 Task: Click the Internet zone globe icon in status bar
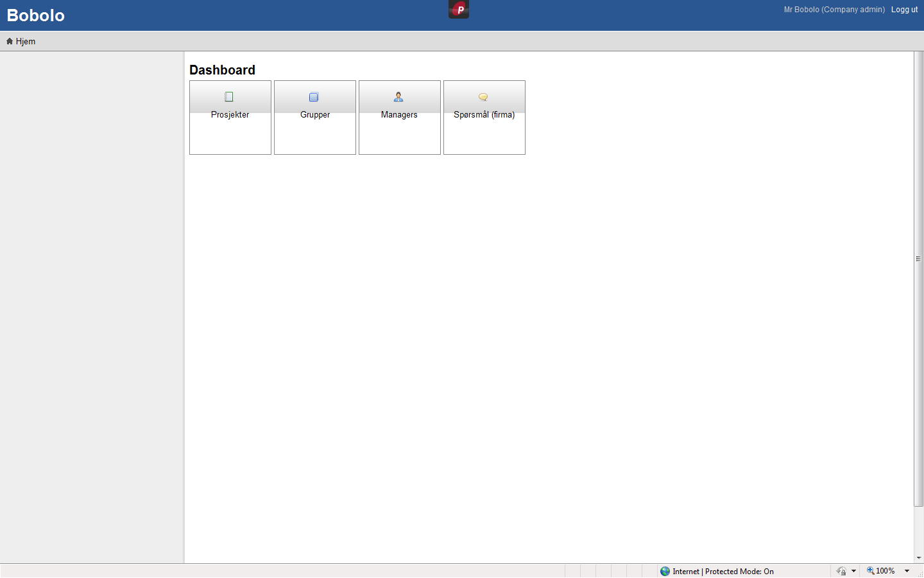coord(665,571)
